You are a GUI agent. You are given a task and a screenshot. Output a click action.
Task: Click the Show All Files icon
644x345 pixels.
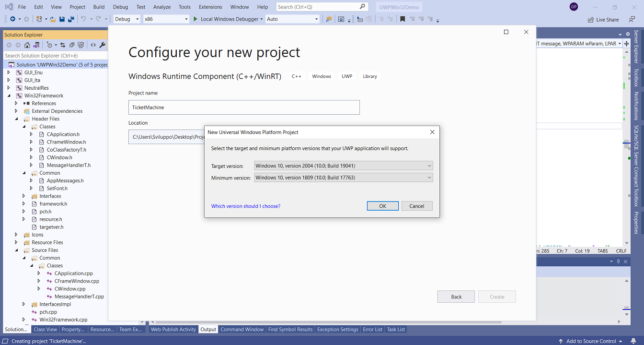(81, 45)
